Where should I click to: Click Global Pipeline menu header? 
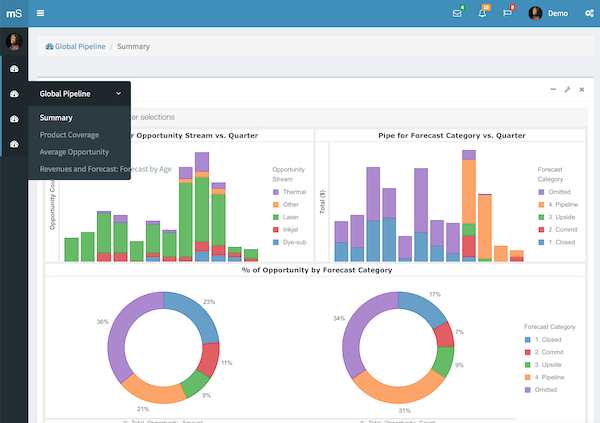point(79,94)
